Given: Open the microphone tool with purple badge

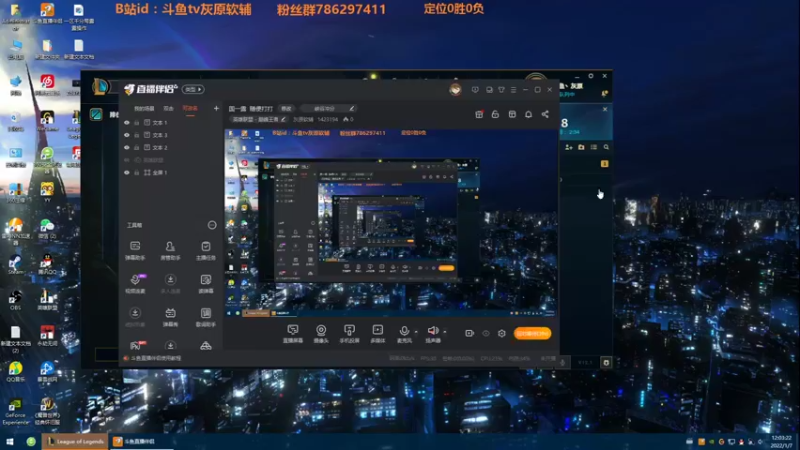Looking at the screenshot, I should pos(135,283).
